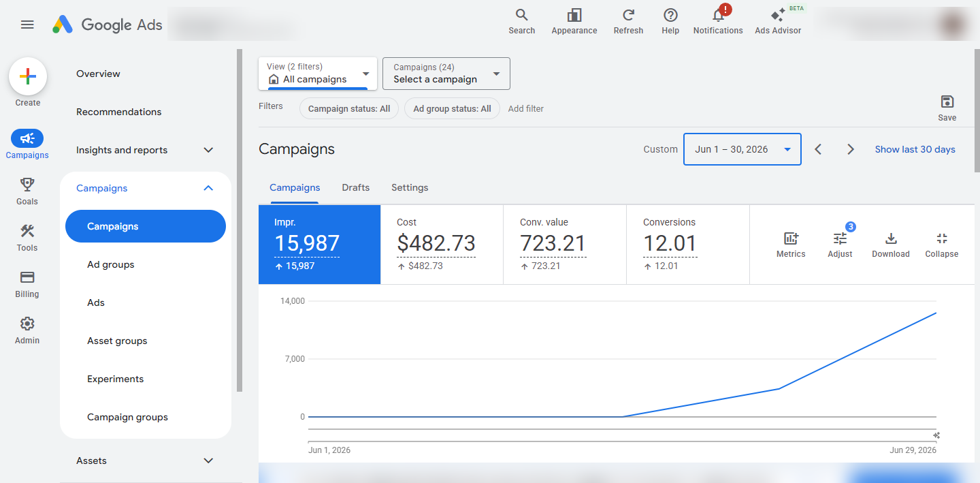Screen dimensions: 980x483
Task: Save the current view
Action: (947, 108)
